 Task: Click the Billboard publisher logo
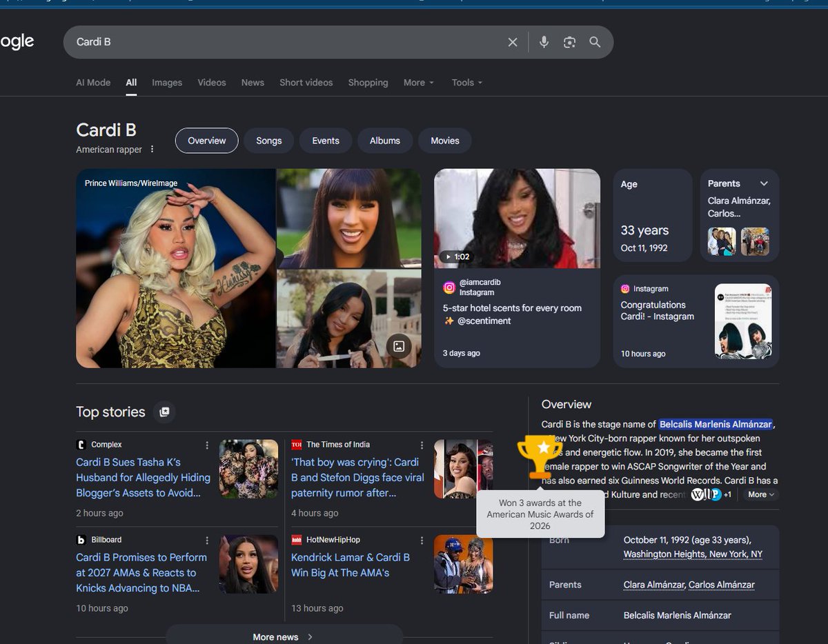[81, 540]
